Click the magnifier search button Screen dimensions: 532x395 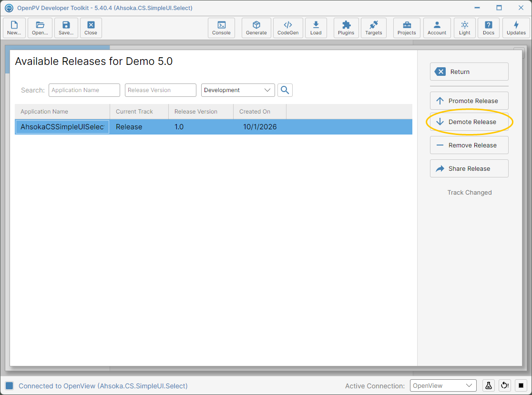click(285, 90)
